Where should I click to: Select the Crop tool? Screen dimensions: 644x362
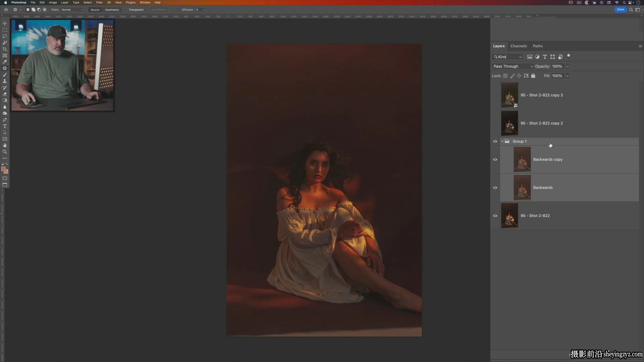coord(5,49)
